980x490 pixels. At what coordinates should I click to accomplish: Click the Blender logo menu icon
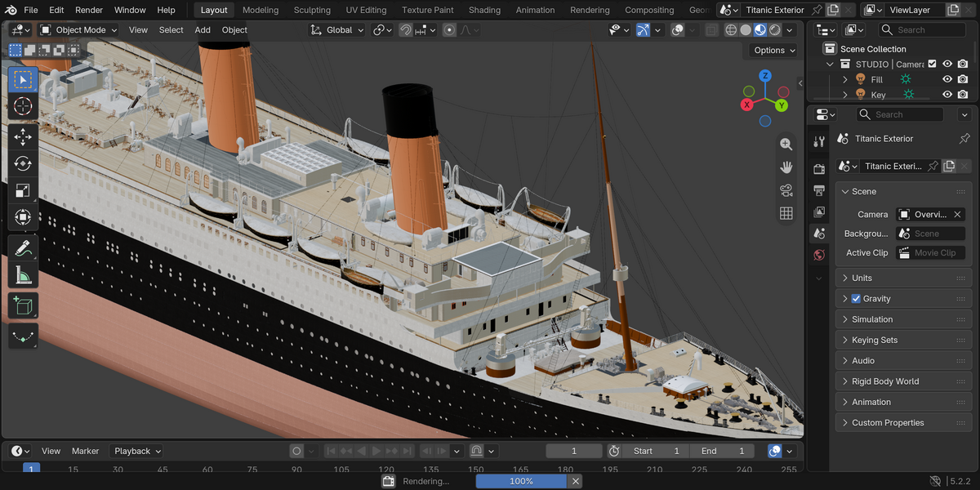[x=9, y=10]
